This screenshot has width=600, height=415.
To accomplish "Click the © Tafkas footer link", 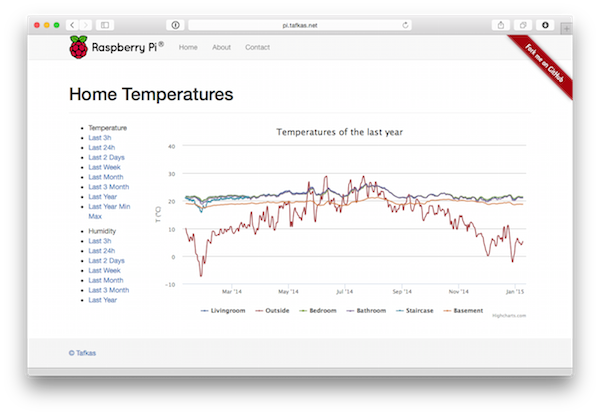I will (82, 353).
